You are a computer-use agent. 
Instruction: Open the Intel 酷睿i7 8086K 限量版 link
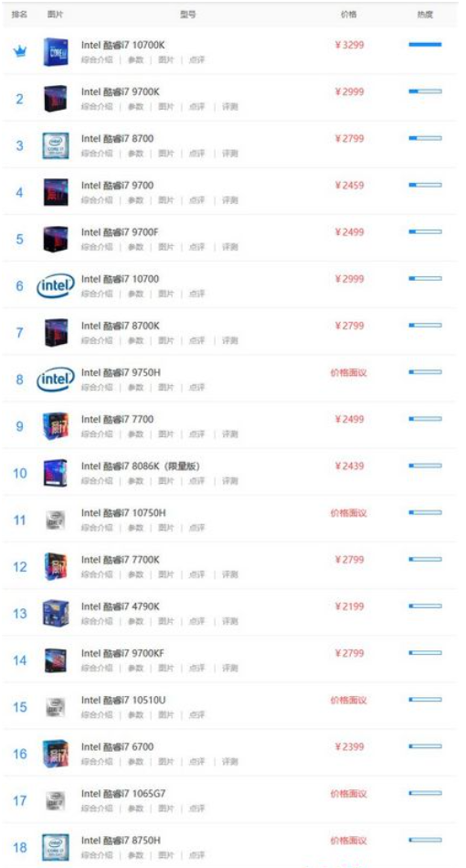coord(141,466)
